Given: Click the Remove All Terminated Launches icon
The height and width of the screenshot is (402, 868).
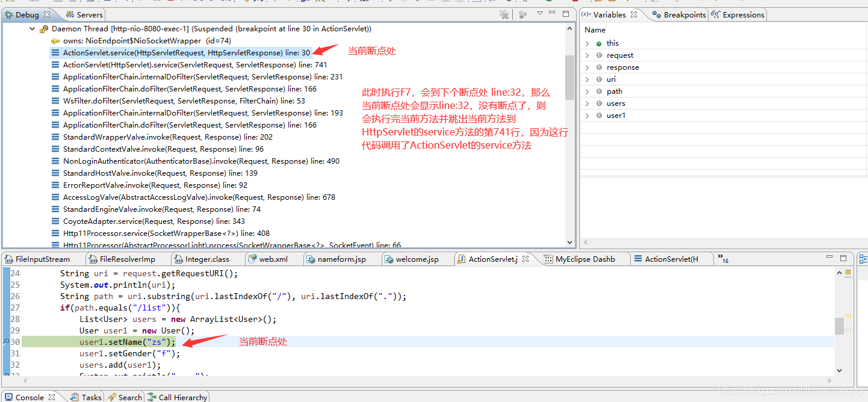Looking at the screenshot, I should click(x=504, y=14).
